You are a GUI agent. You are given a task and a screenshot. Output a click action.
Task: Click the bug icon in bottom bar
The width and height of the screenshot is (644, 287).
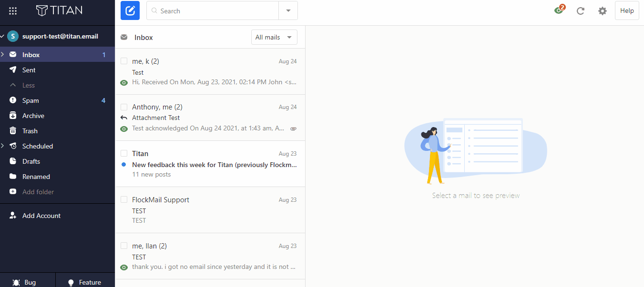(16, 282)
